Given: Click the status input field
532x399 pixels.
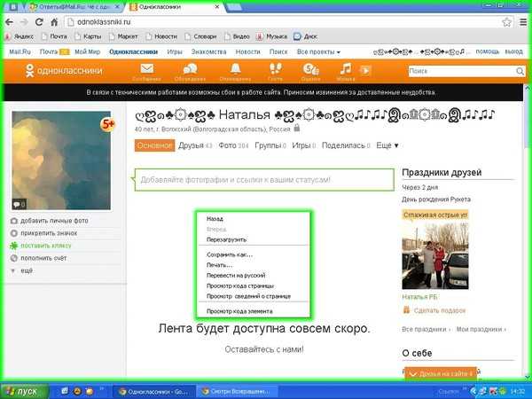Looking at the screenshot, I should (264, 180).
